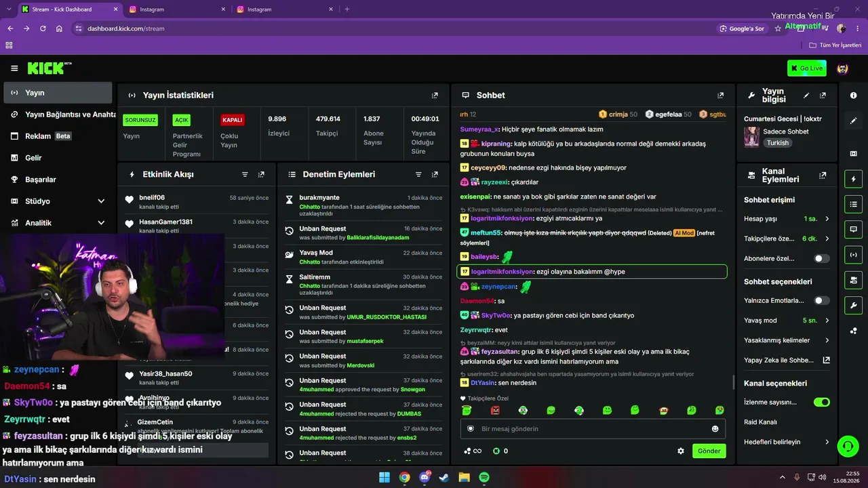868x488 pixels.
Task: Pop out the Kanal Eylemleri panel
Action: [823, 175]
